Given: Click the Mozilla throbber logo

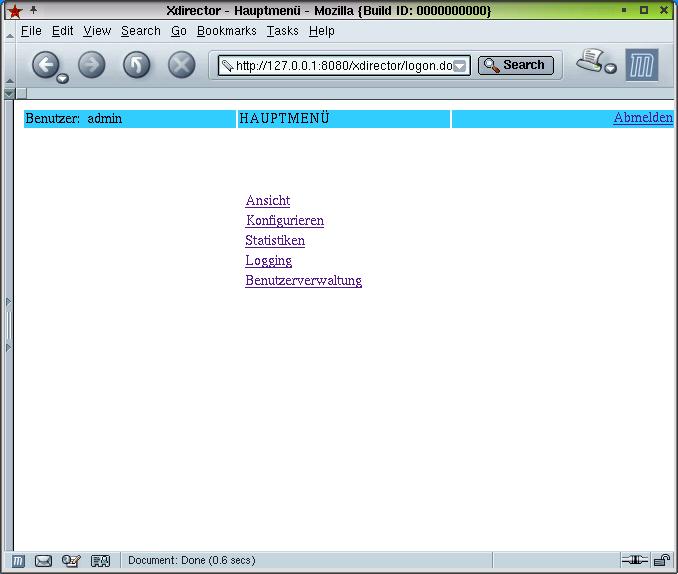Looking at the screenshot, I should click(642, 65).
